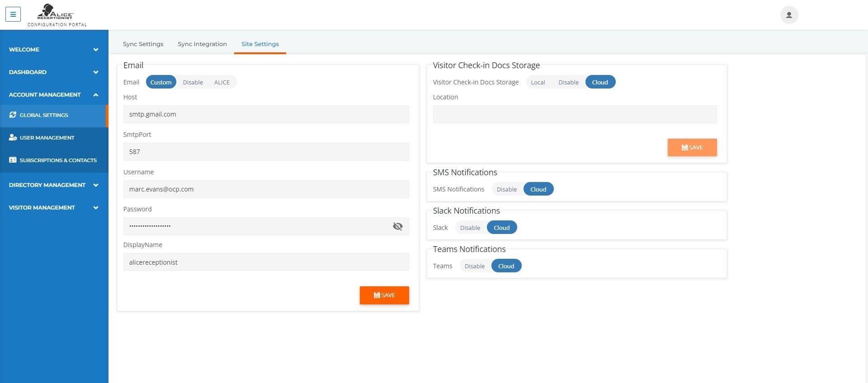
Task: Go to Subscriptions & Contacts
Action: pos(54,160)
